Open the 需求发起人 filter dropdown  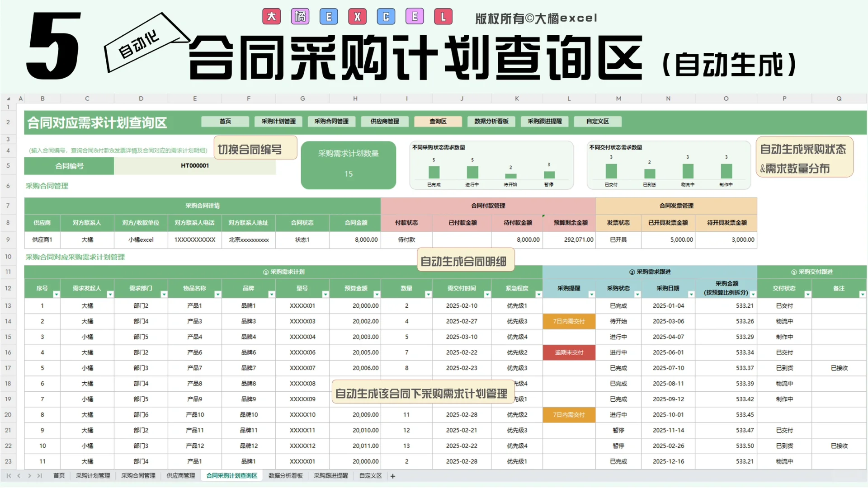110,295
